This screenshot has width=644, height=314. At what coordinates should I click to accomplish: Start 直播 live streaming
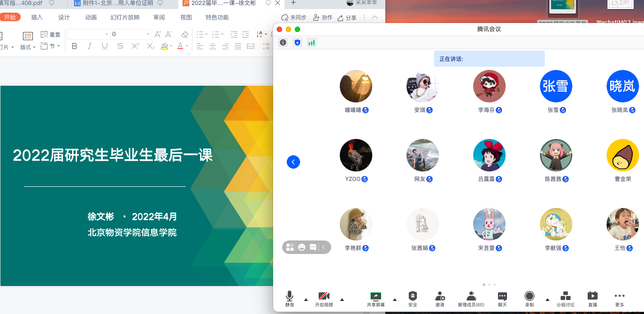coord(592,296)
